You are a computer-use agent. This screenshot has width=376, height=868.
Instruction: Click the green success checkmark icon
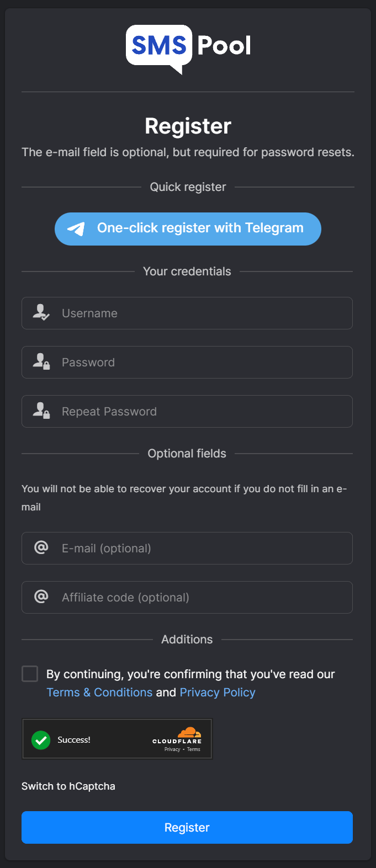point(41,739)
